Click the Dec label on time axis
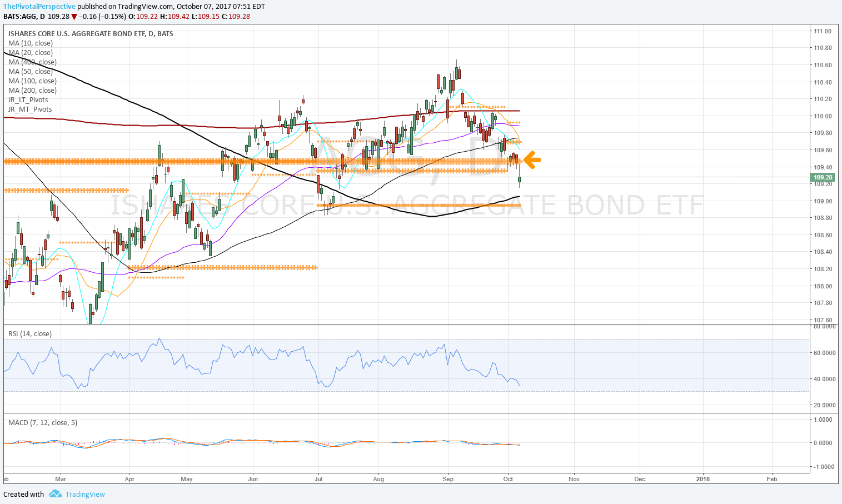Viewport: 842px width, 504px height. tap(640, 478)
